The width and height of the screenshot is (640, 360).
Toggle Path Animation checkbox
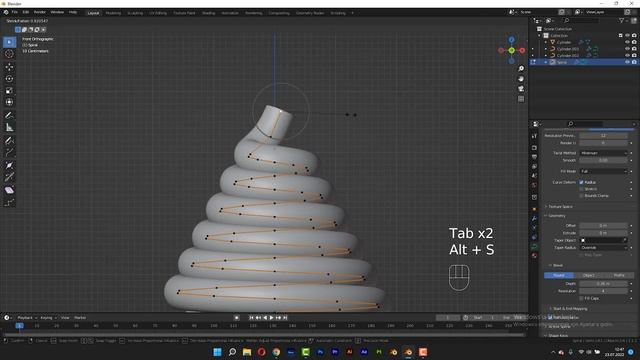[550, 317]
